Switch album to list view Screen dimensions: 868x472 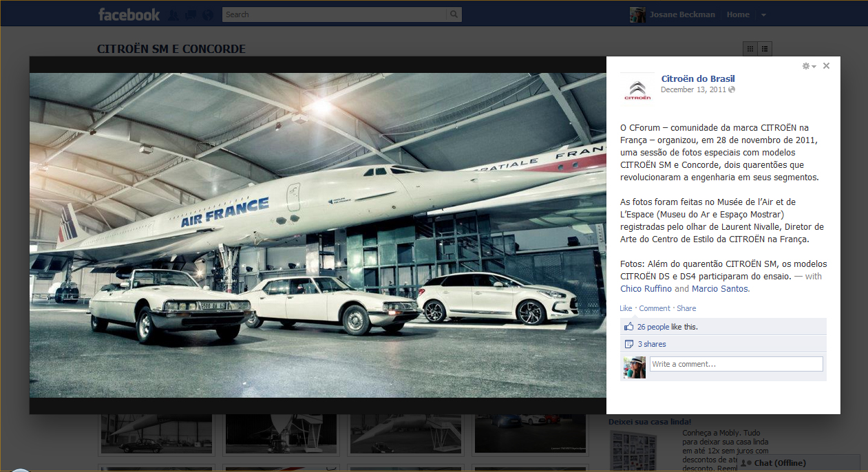pyautogui.click(x=765, y=48)
